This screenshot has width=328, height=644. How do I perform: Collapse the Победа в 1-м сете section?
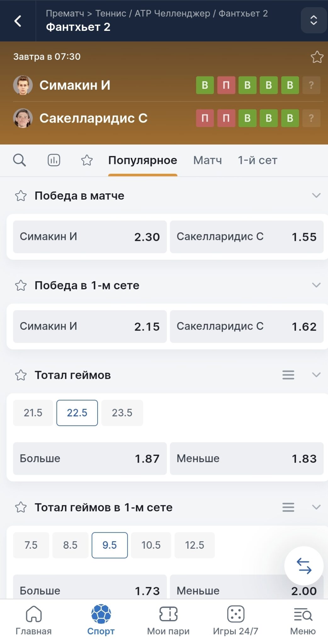316,285
